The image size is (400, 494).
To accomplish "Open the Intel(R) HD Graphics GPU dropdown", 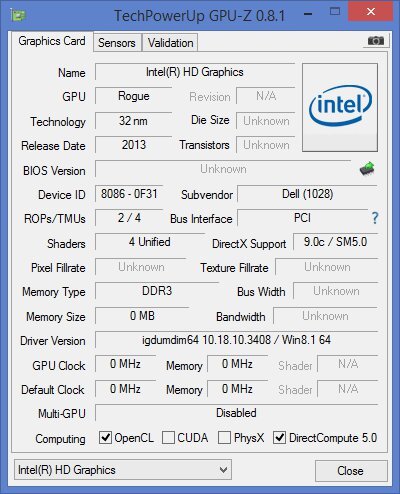I will pyautogui.click(x=123, y=470).
